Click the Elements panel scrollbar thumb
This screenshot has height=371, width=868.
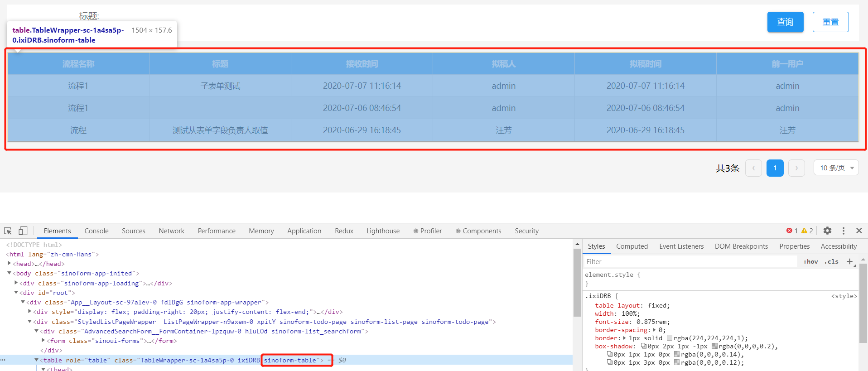coord(577,282)
